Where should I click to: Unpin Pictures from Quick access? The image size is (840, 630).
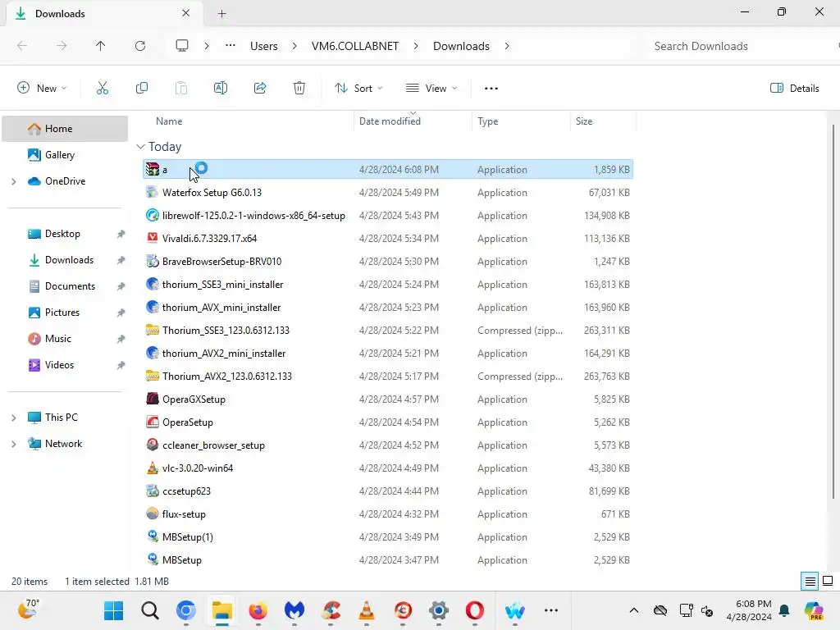[121, 313]
